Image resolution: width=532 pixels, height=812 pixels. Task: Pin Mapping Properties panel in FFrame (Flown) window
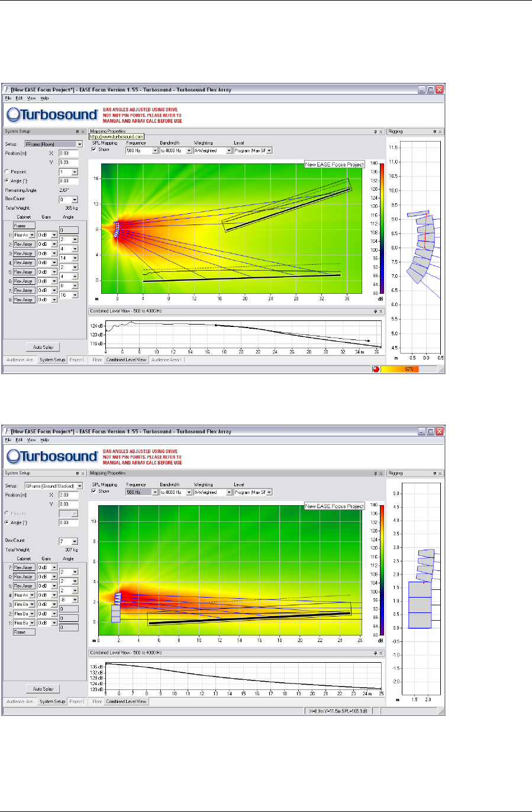tap(375, 131)
